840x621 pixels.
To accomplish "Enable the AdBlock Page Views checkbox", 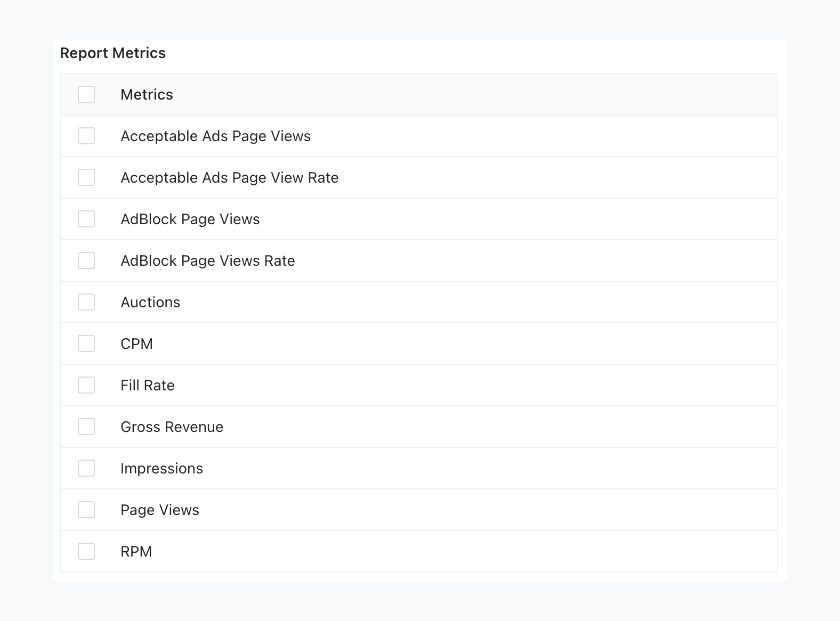I will pos(86,219).
